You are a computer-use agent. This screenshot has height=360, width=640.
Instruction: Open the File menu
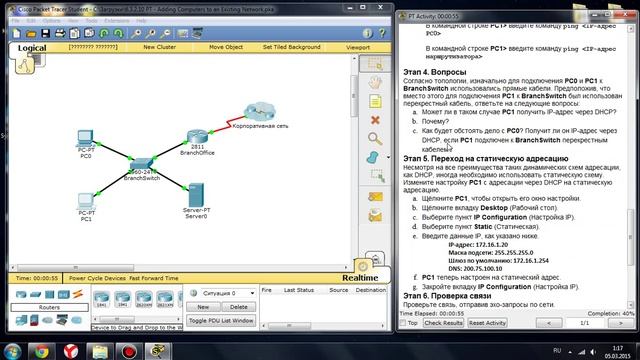[x=16, y=20]
